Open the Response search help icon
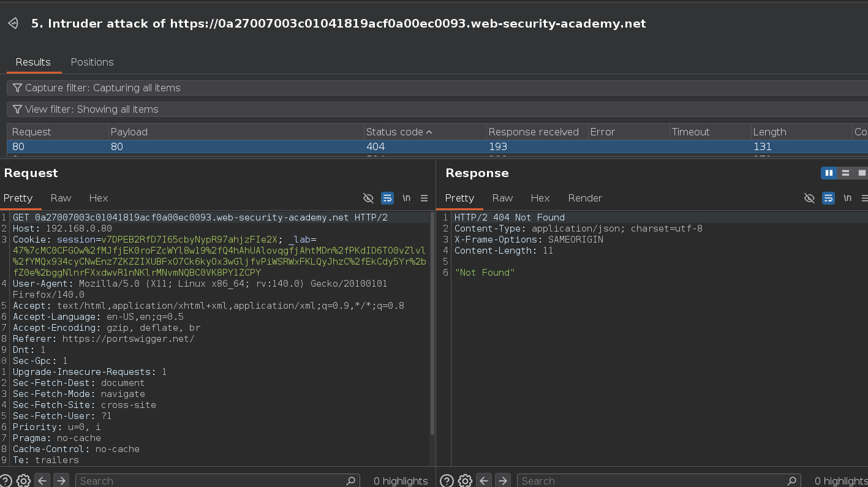The width and height of the screenshot is (868, 487). (447, 481)
